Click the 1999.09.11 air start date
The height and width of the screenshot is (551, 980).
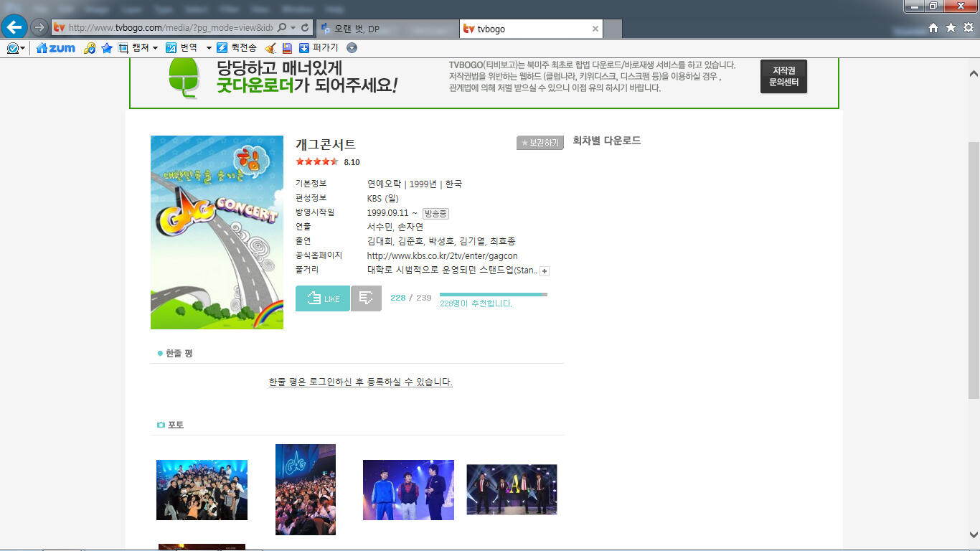(387, 213)
